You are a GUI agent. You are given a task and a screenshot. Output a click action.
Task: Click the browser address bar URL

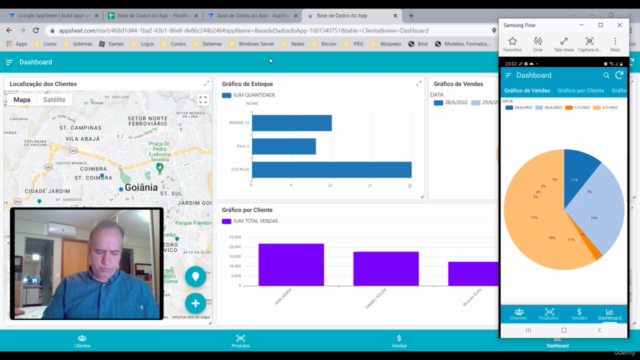click(243, 31)
